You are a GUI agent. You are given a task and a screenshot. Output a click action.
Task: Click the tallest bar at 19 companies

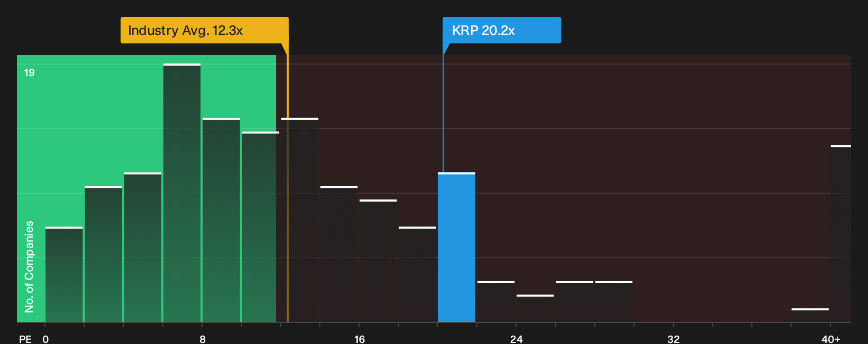coord(182,193)
